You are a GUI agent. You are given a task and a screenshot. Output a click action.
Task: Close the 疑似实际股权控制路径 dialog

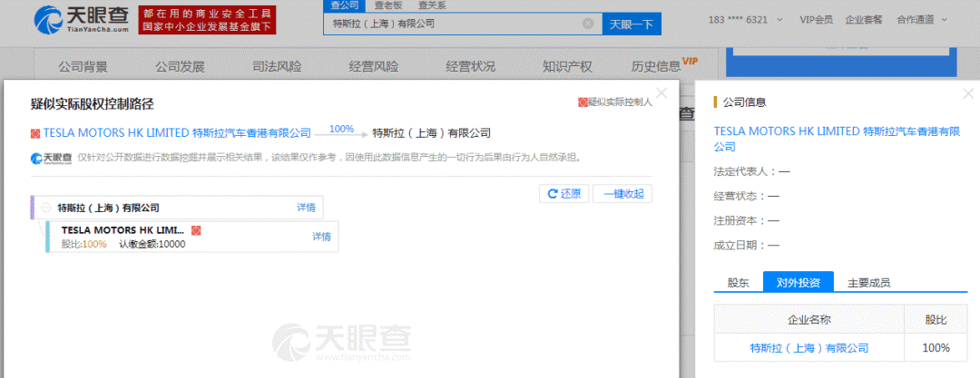661,93
